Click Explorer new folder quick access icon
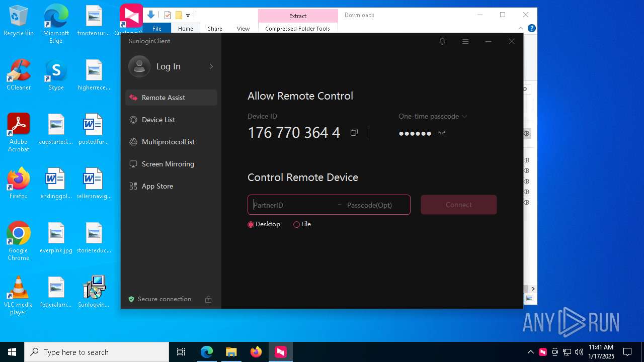644x362 pixels. pyautogui.click(x=179, y=15)
